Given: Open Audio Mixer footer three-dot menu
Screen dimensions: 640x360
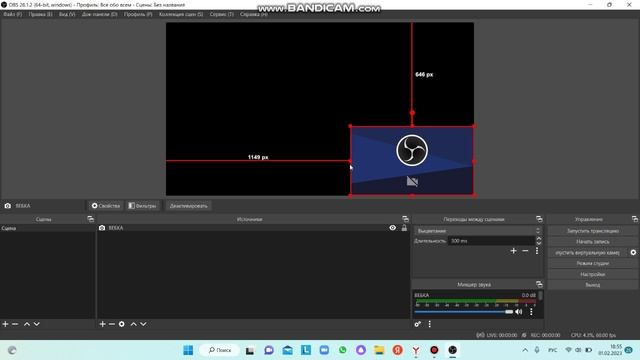Looking at the screenshot, I should click(x=429, y=324).
